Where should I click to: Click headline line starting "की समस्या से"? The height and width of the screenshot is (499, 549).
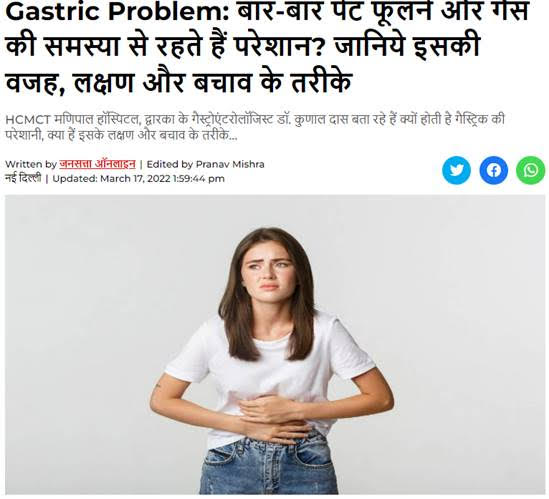click(242, 46)
